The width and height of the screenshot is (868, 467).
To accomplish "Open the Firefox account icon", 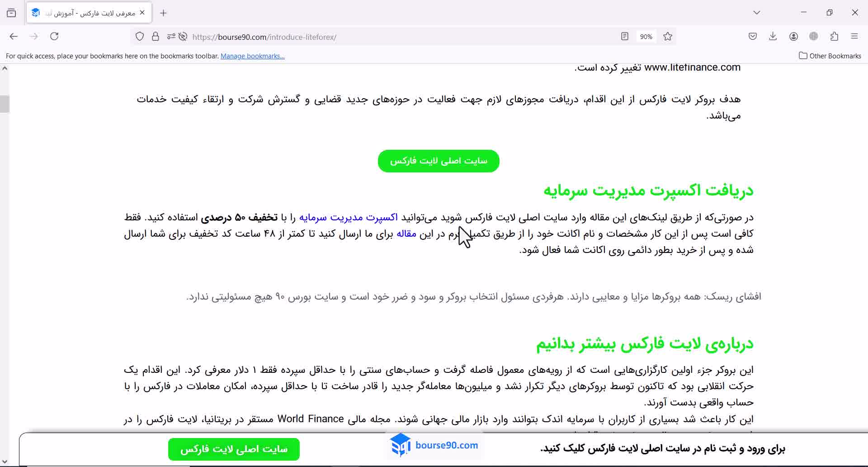I will point(793,37).
